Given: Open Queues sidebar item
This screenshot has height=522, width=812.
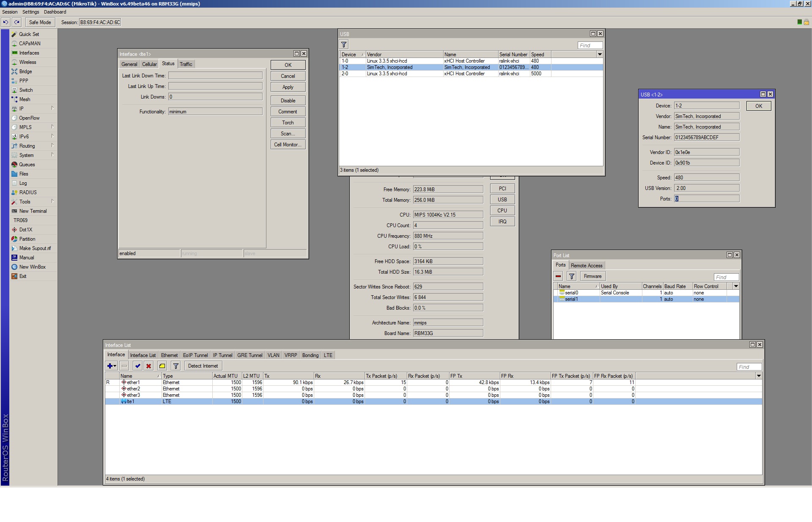Looking at the screenshot, I should click(27, 165).
